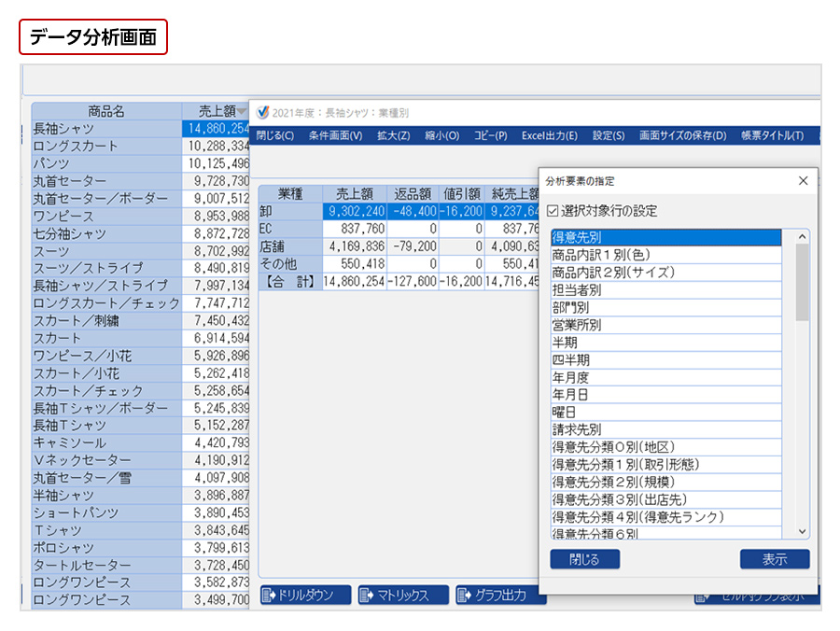Select ロングスカート in the product list
Image resolution: width=840 pixels, height=631 pixels.
coord(106,147)
